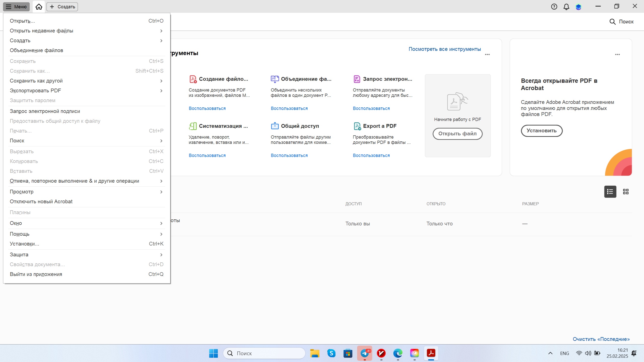Expand the Помощь submenu
The image size is (644, 362).
click(87, 234)
